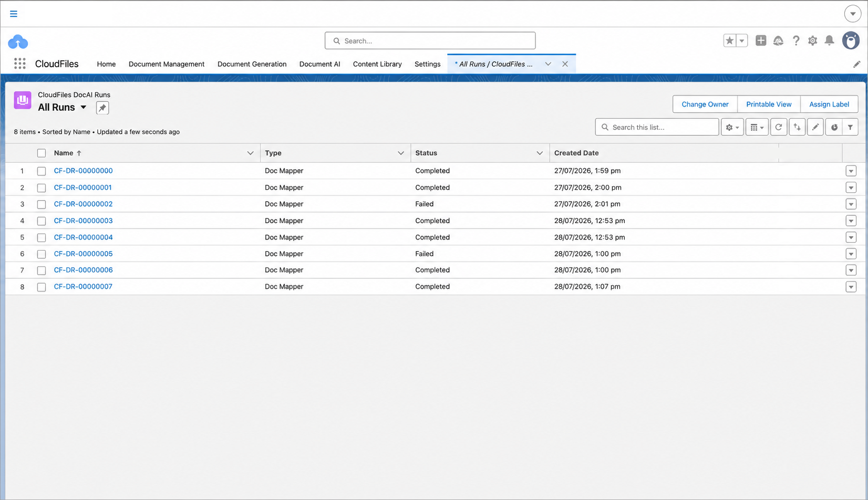Open the All Runs tab chevron menu
Image resolution: width=868 pixels, height=500 pixels.
(548, 64)
